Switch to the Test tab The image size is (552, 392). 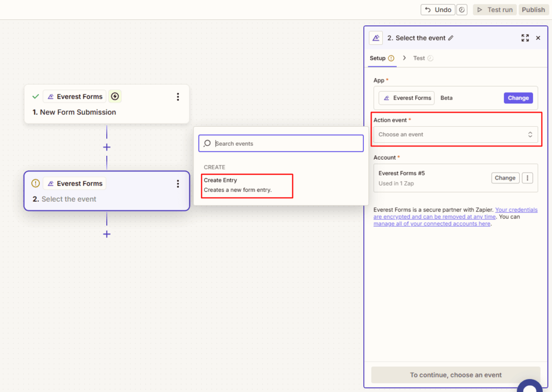tap(419, 58)
